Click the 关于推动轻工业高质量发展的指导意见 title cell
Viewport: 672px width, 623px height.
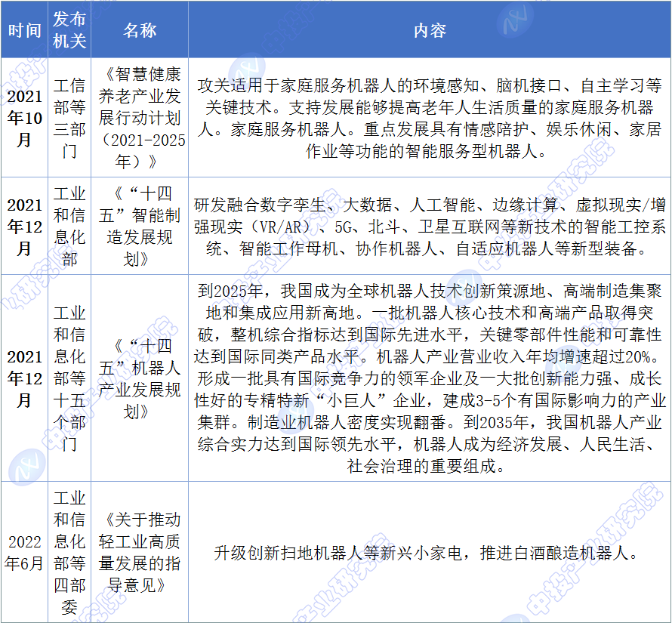click(140, 553)
